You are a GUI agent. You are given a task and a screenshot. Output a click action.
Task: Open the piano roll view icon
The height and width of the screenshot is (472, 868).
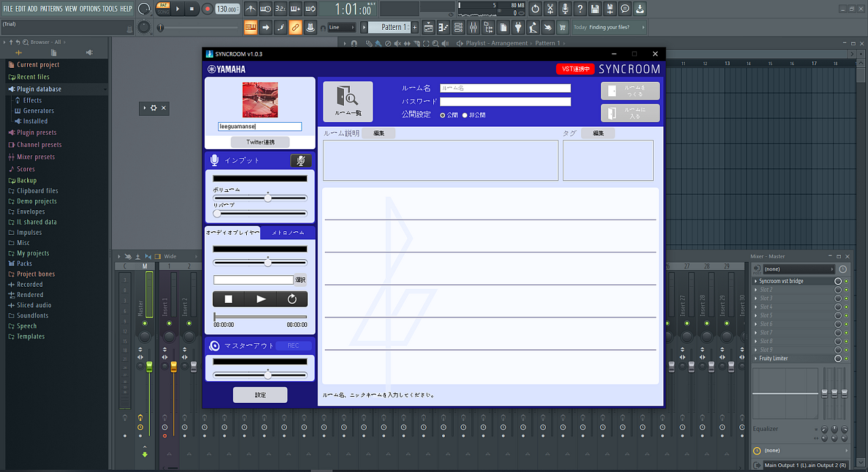tap(443, 27)
